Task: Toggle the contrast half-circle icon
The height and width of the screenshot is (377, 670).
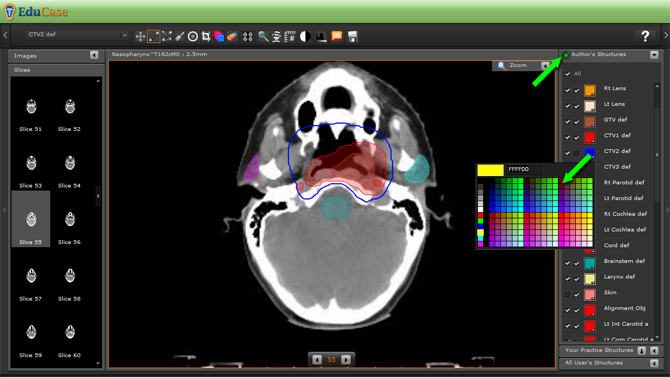Action: tap(305, 36)
